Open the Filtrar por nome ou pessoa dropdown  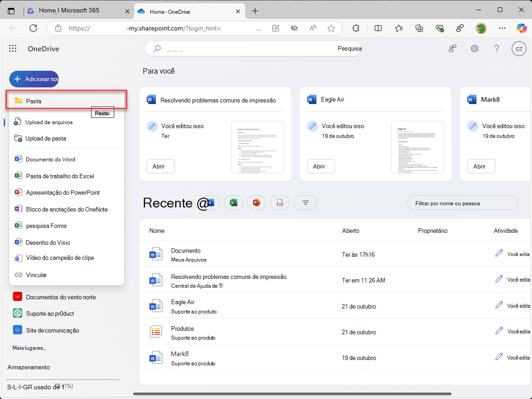462,203
